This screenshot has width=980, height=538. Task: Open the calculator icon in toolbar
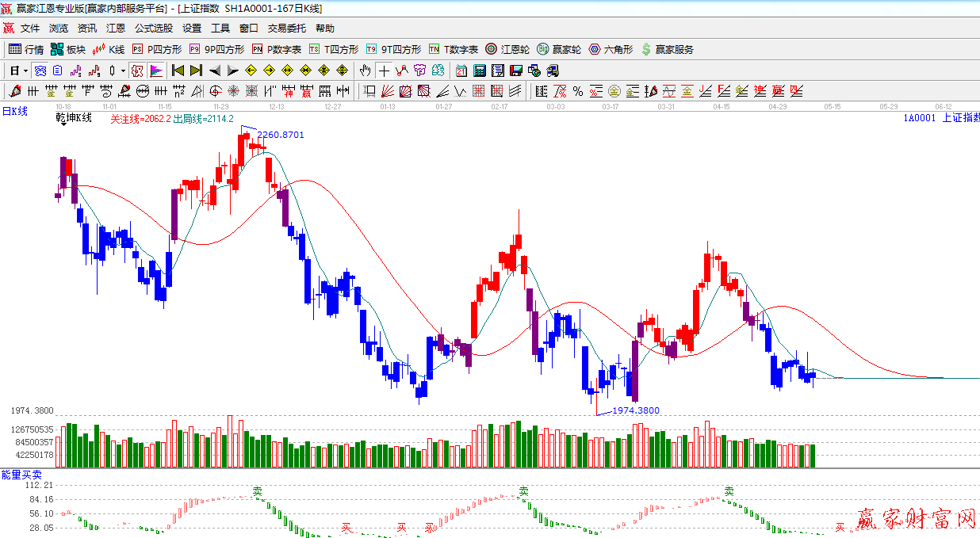point(479,71)
